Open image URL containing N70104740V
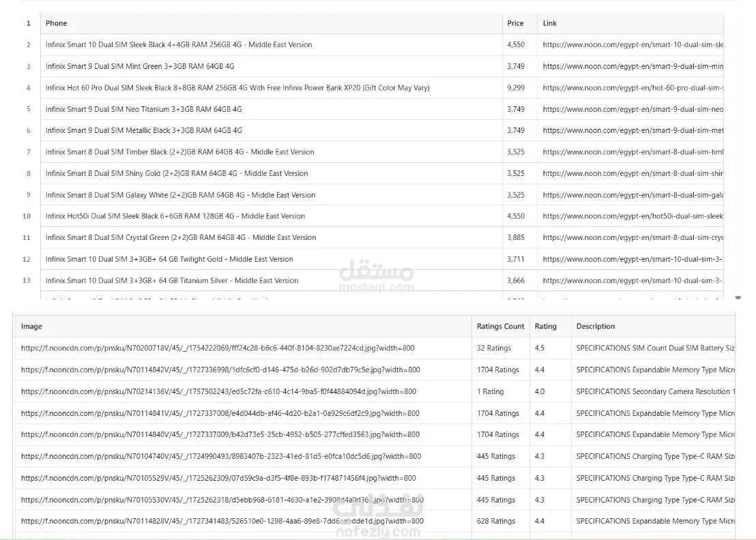 tap(221, 455)
